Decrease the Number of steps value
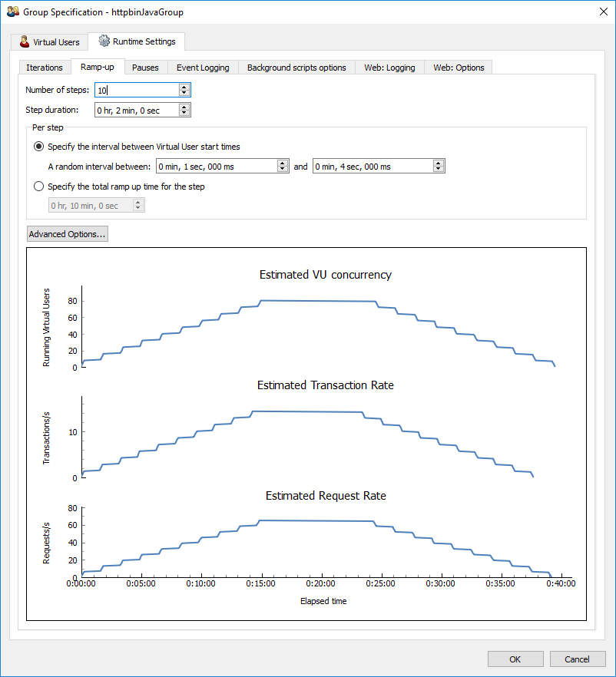The image size is (616, 677). coord(184,94)
